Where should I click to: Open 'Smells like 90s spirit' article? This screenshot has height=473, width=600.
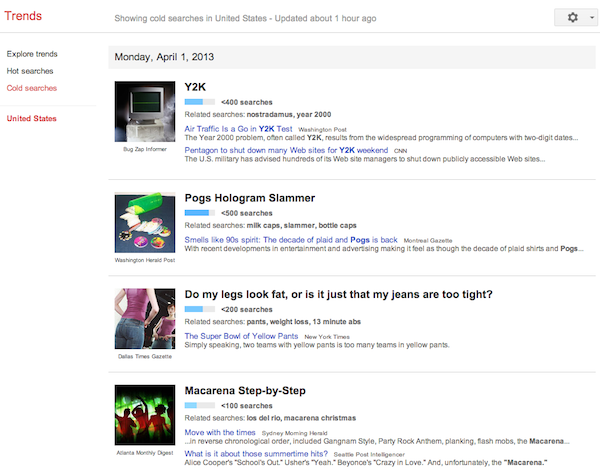coord(291,240)
